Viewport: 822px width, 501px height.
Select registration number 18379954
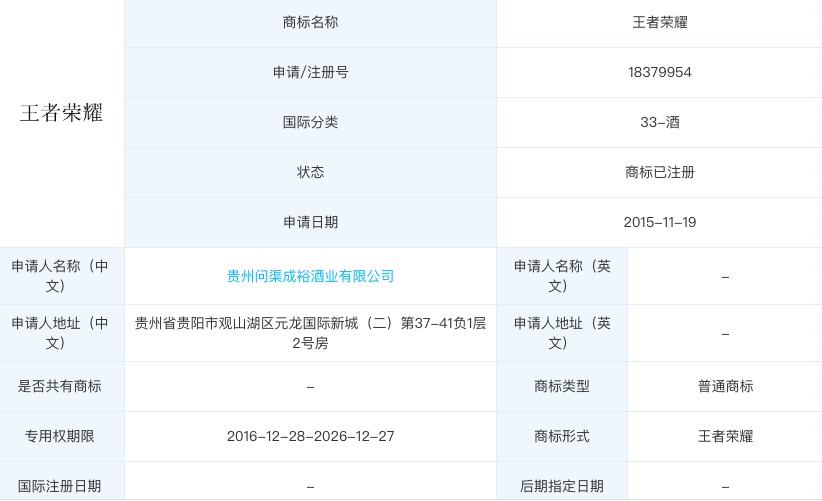pos(659,72)
